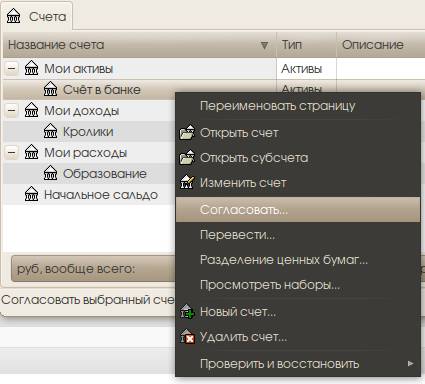Click the edit icon beside Изменить счет
Screen dimensions: 425x384
187,182
